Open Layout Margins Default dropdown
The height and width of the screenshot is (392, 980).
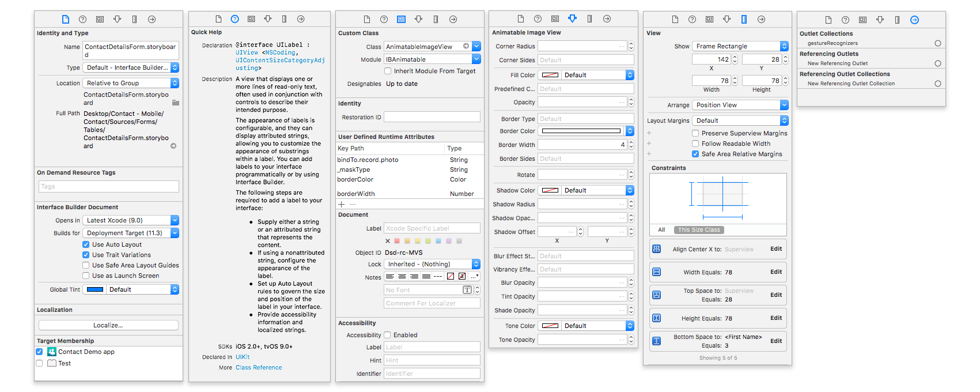(740, 120)
